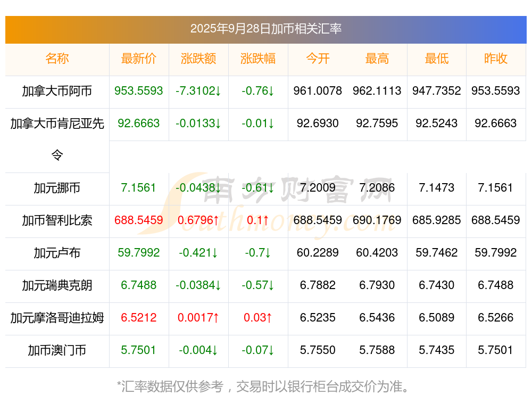This screenshot has height=403, width=532.
Task: Select the 最新价 column header
Action: click(139, 59)
